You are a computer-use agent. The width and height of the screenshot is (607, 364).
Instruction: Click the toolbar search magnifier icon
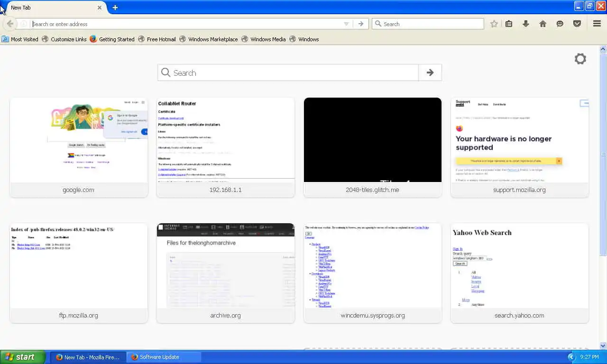point(378,24)
